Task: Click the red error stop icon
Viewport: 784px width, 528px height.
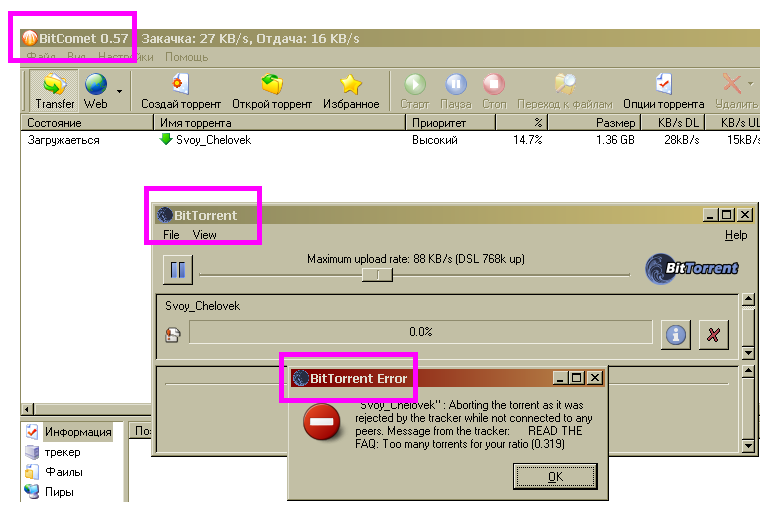Action: (x=322, y=422)
